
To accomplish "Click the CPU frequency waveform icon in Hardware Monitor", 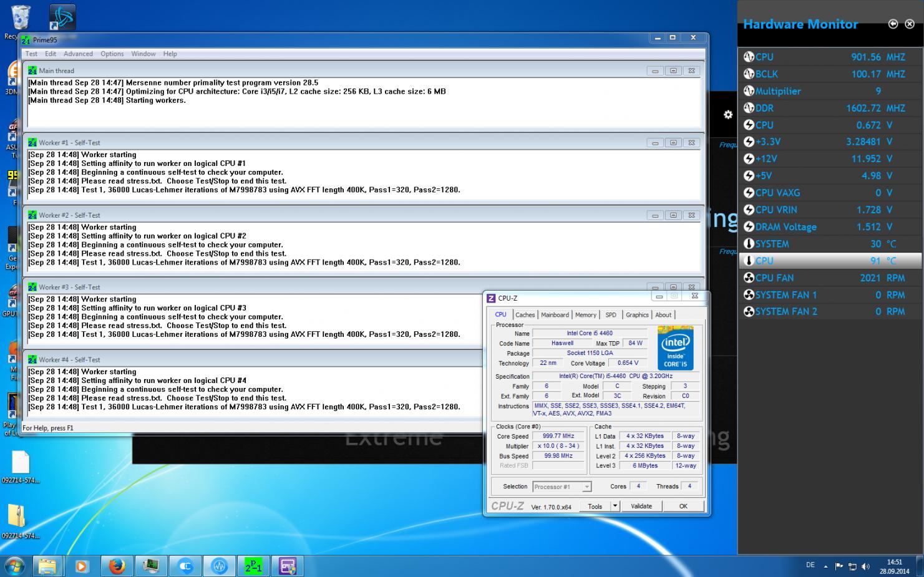I will tap(749, 57).
